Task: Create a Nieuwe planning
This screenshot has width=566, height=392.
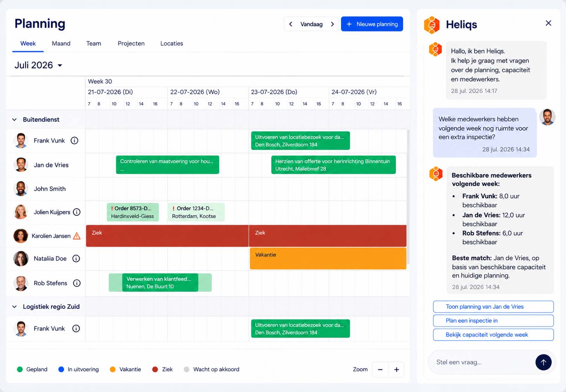Action: (x=372, y=24)
